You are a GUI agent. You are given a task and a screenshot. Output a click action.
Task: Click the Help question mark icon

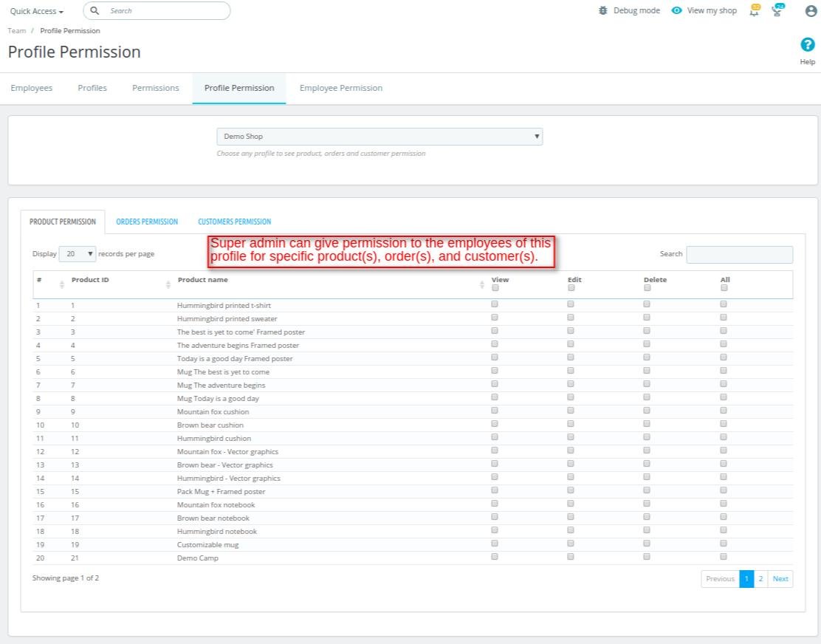click(808, 45)
